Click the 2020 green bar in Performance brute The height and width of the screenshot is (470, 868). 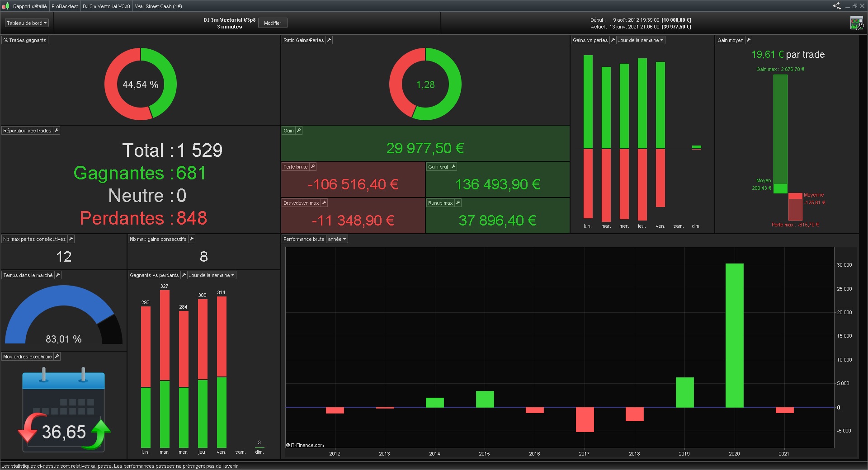(x=735, y=335)
